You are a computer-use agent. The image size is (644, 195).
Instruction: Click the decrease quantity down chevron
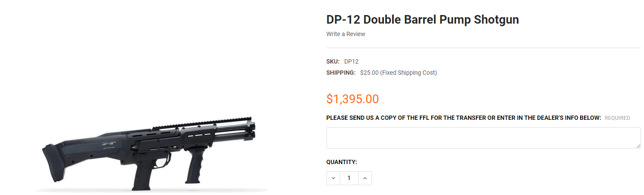click(333, 178)
